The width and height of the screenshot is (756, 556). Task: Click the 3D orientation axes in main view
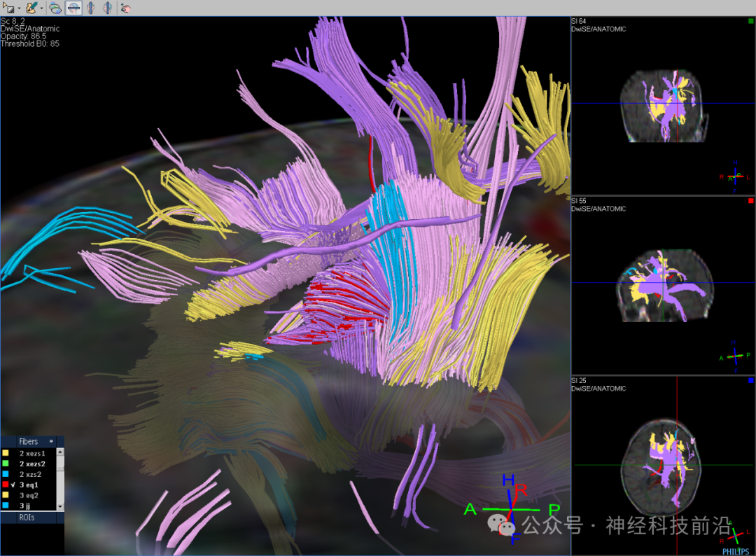512,509
